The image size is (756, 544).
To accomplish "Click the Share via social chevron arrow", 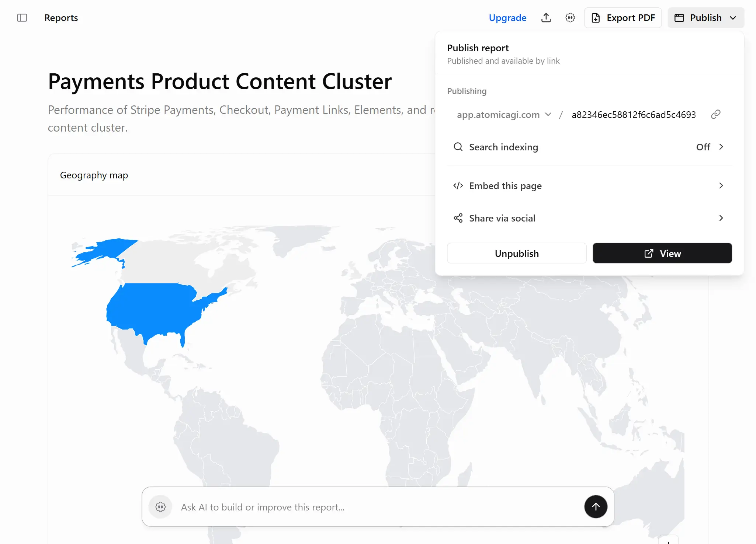I will point(721,218).
